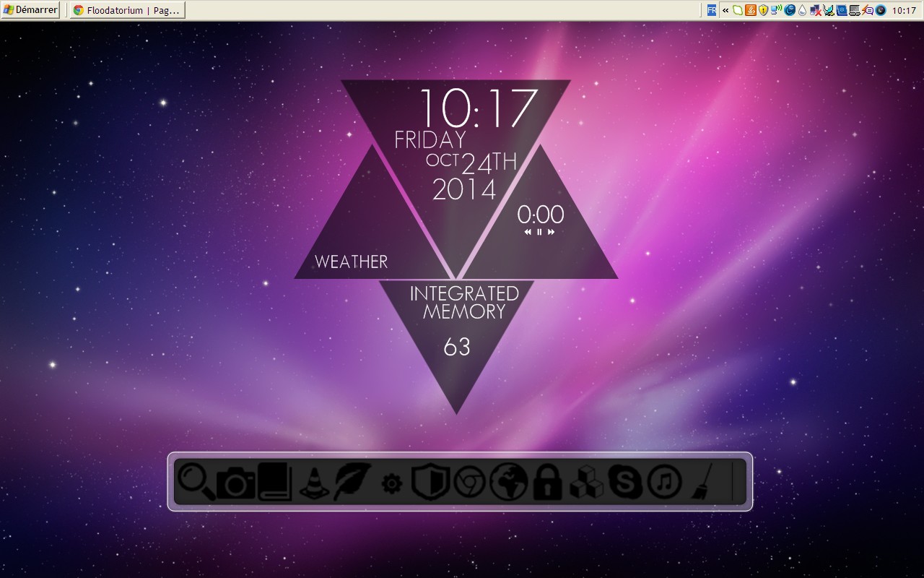Open the music note dock icon
The image size is (924, 578).
click(x=664, y=482)
